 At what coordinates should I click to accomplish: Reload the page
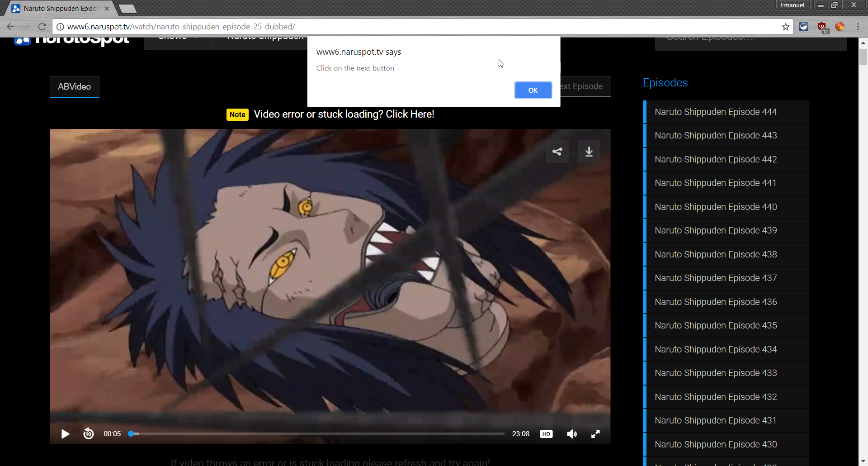[x=42, y=27]
